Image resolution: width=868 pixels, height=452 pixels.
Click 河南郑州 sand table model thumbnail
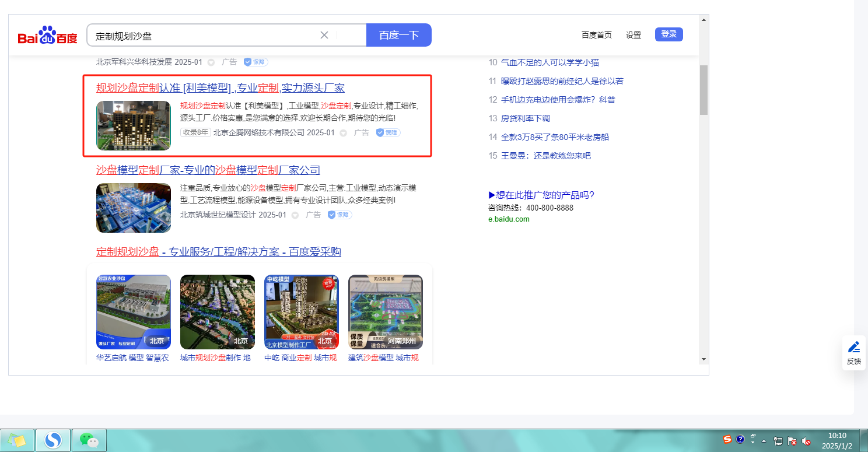385,312
